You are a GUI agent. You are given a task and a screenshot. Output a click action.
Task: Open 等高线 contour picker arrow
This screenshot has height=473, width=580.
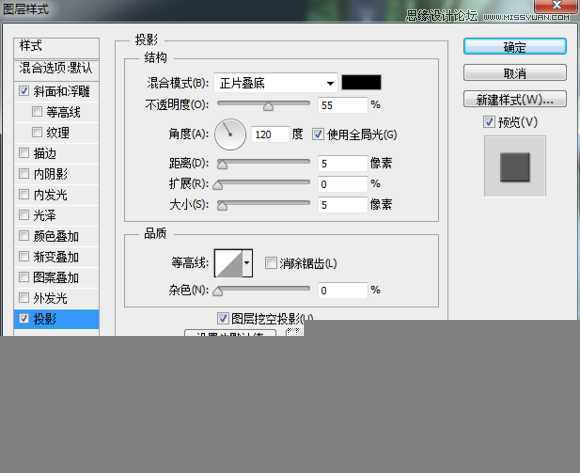click(x=247, y=263)
